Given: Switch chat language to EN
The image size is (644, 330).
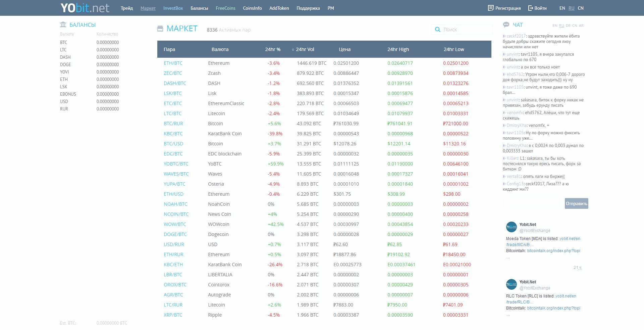Looking at the screenshot, I should click(x=555, y=26).
